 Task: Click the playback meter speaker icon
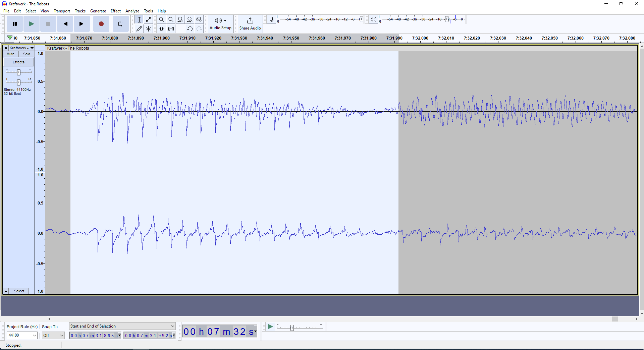coord(373,19)
